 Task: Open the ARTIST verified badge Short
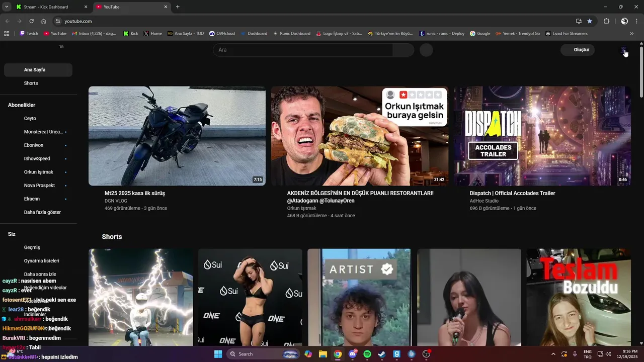point(359,297)
